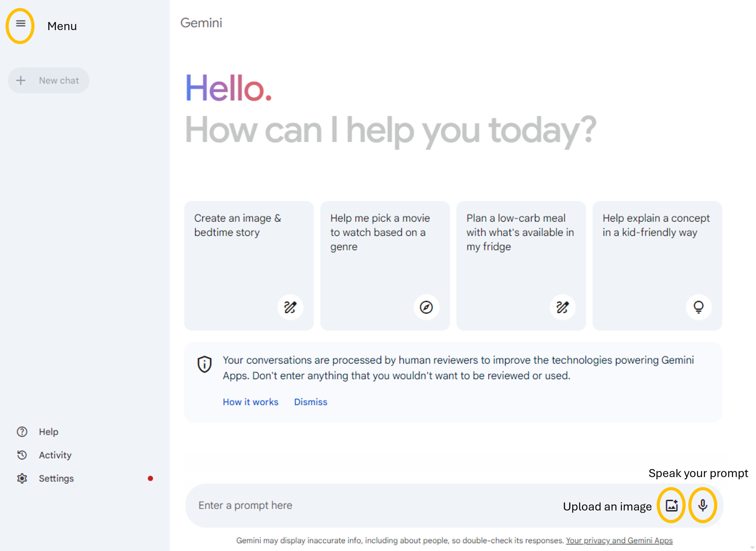Click the pen icon on the low-carb meal card

click(x=562, y=307)
